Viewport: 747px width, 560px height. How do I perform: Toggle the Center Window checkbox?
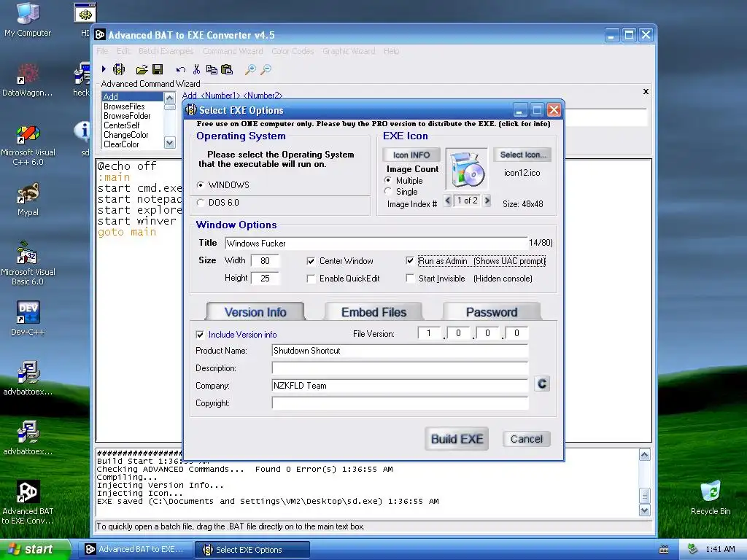[x=311, y=261]
